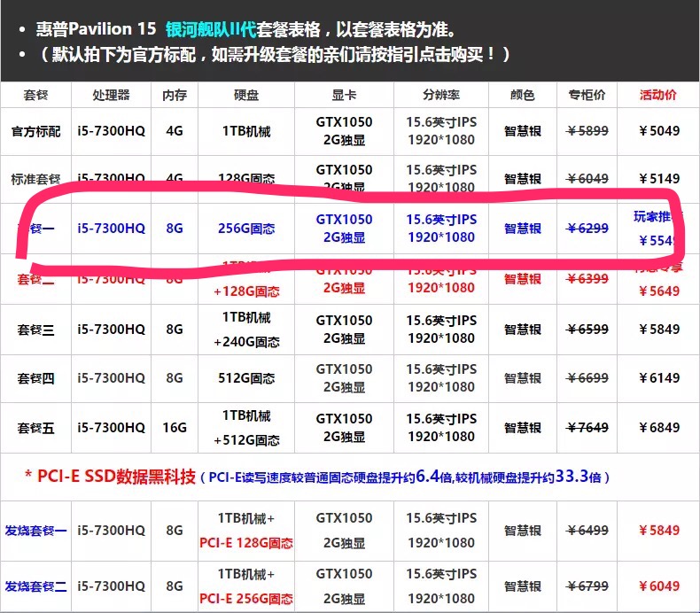This screenshot has width=700, height=613.
Task: Select the crossed-out ¥6049 in 标准套餐 row
Action: click(x=587, y=179)
